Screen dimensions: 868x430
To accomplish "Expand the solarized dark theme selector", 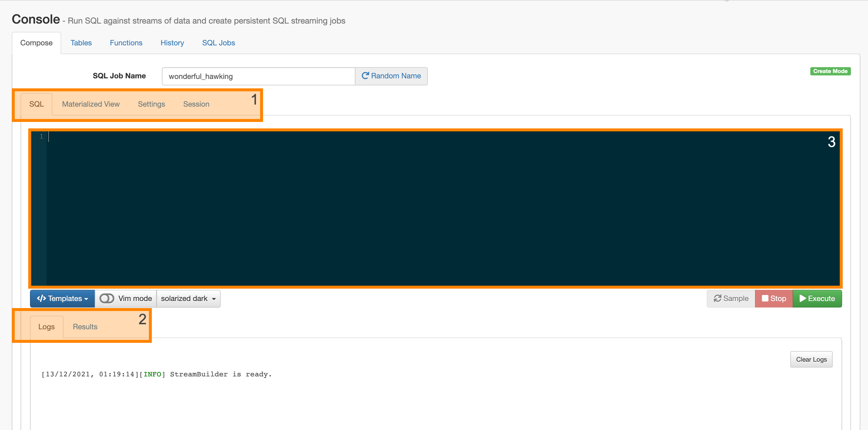I will coord(188,298).
